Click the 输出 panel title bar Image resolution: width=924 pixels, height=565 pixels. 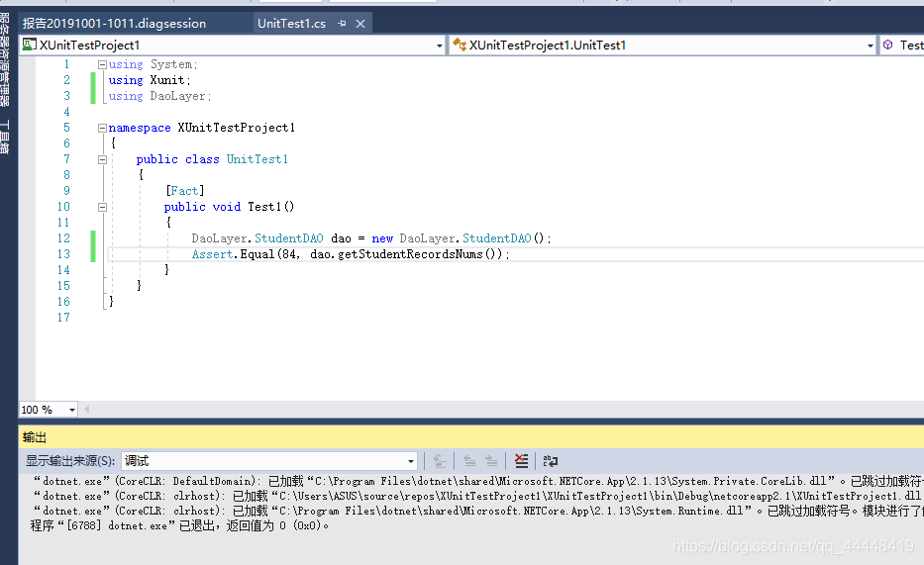pos(471,437)
